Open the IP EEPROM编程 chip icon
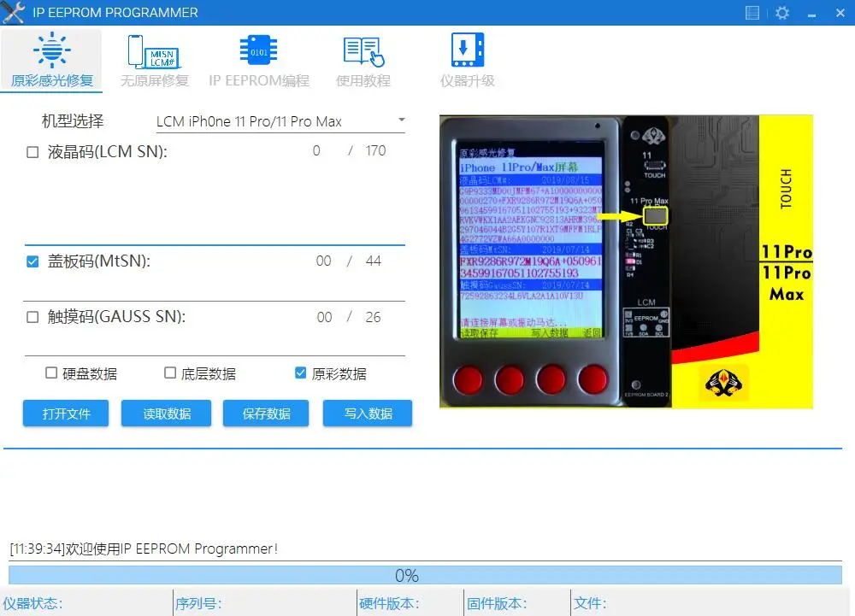Screen dimensions: 855x616 [258, 50]
